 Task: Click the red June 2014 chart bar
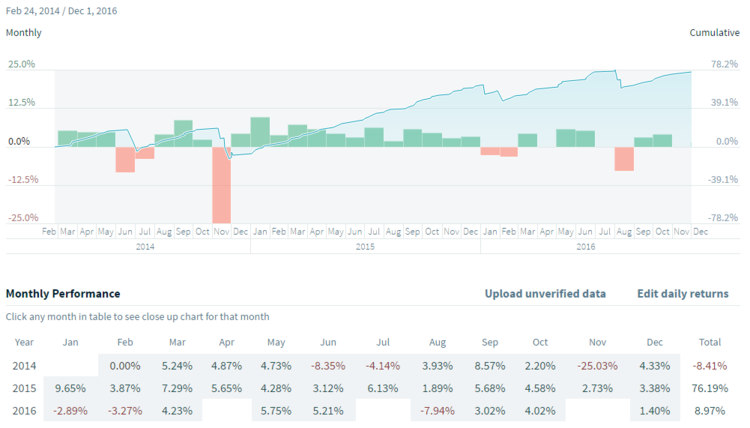(x=125, y=159)
